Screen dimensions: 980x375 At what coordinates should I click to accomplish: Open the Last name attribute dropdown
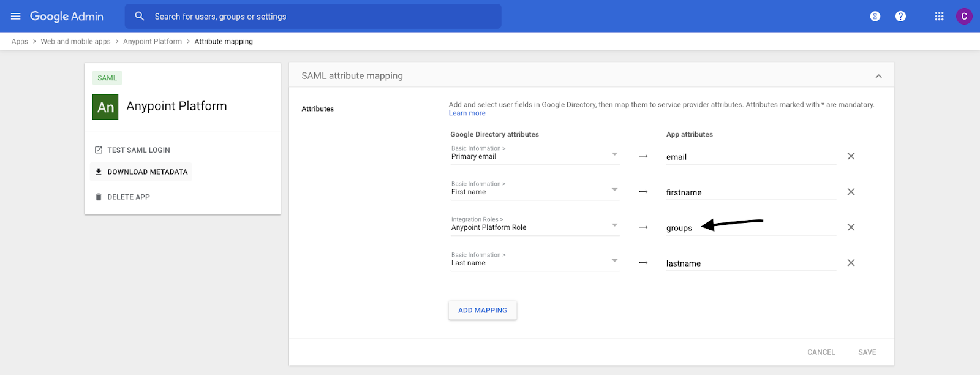(x=535, y=260)
